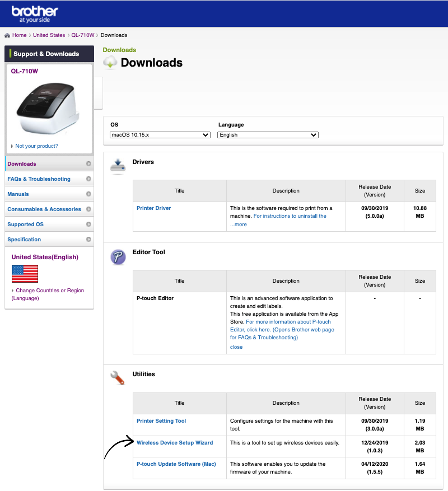Screen dimensions: 448x491
Task: Open the Printer Driver download link
Action: click(154, 208)
